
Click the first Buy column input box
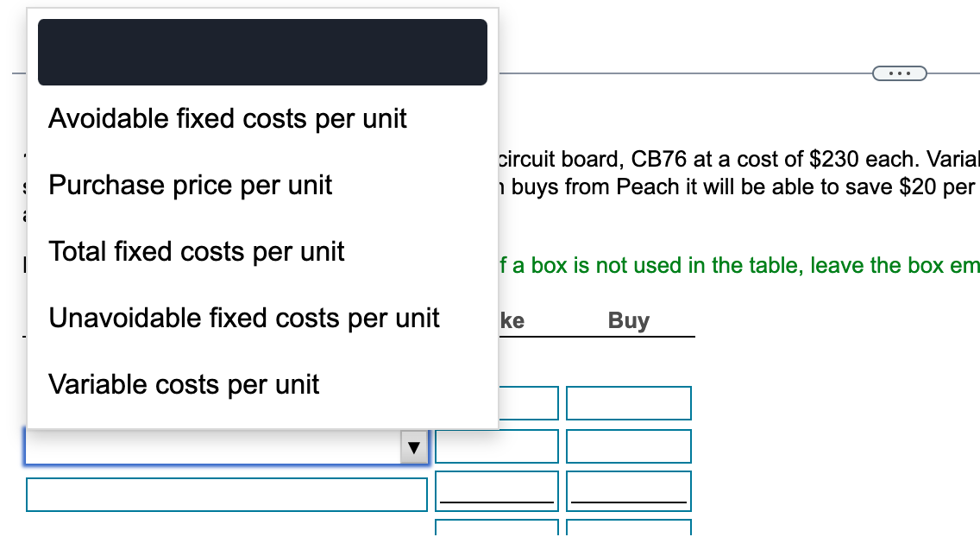(x=629, y=402)
